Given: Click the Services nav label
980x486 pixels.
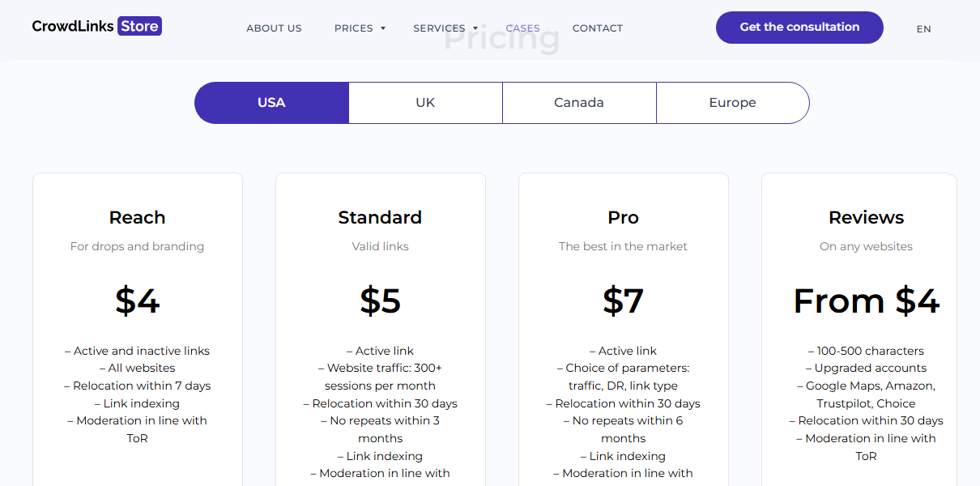Looking at the screenshot, I should (x=438, y=28).
